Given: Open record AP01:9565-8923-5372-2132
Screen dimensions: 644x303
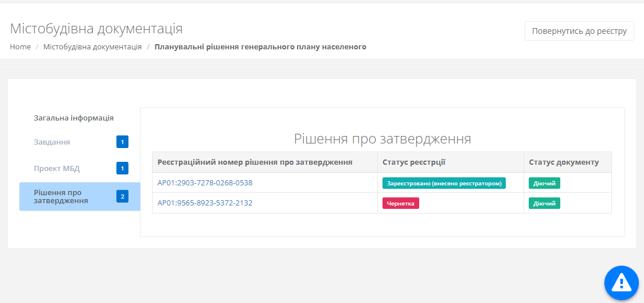Looking at the screenshot, I should [205, 203].
